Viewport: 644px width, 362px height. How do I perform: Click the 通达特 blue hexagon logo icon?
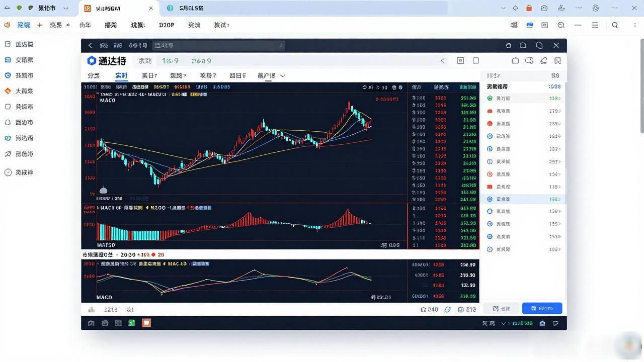91,61
